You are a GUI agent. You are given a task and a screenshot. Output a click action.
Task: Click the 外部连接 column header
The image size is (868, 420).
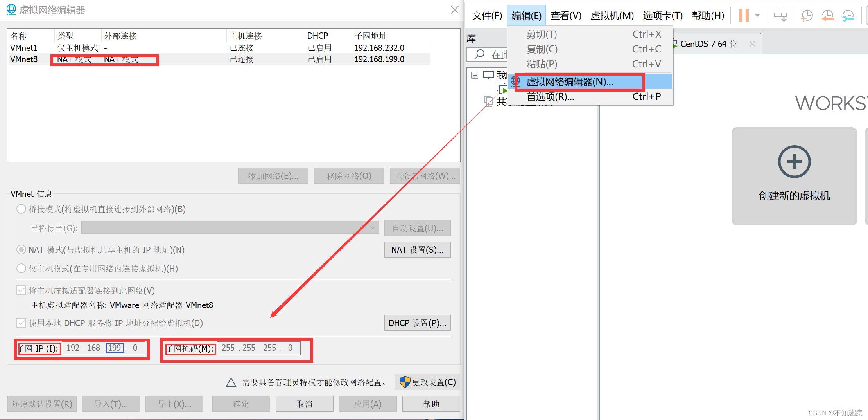click(164, 36)
